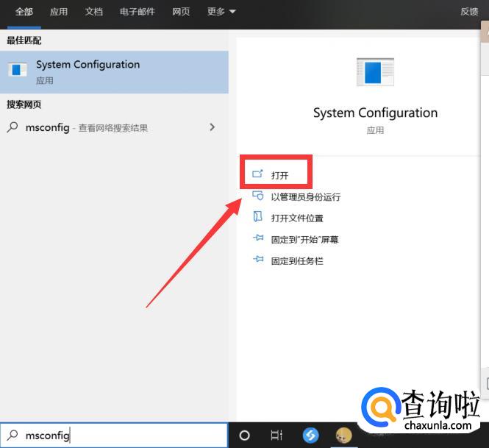Open blue Sogou browser taskbar icon
This screenshot has width=489, height=448.
(x=310, y=435)
